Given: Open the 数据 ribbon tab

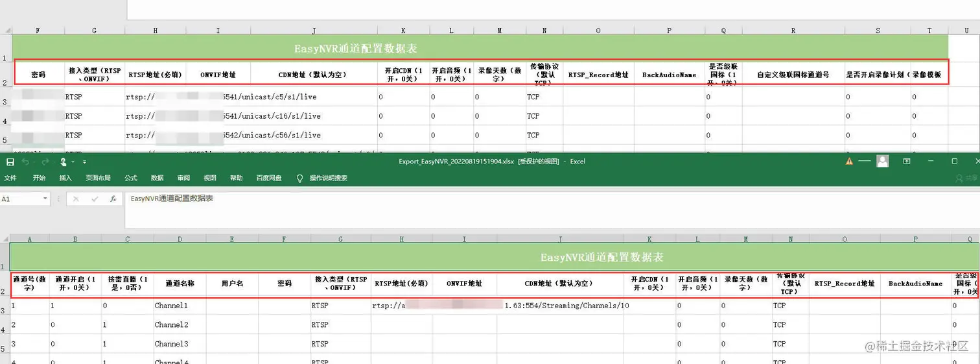Looking at the screenshot, I should coord(157,178).
